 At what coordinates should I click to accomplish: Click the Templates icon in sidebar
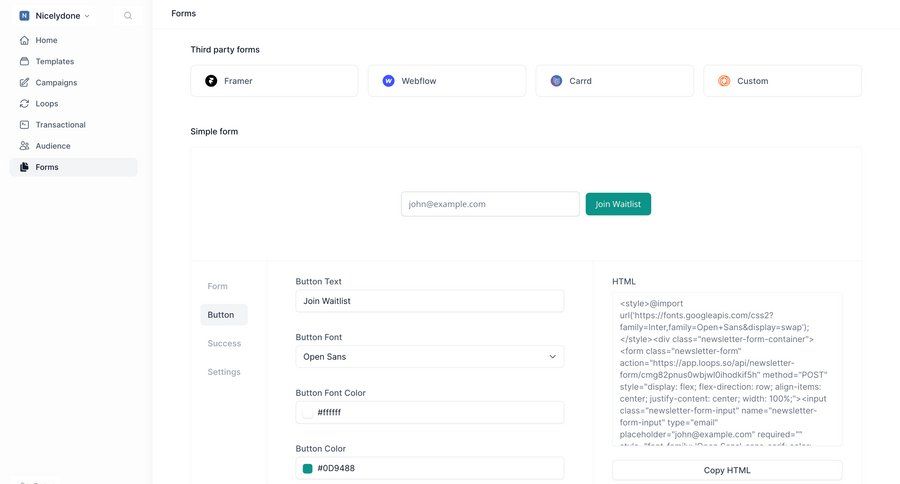[x=25, y=61]
